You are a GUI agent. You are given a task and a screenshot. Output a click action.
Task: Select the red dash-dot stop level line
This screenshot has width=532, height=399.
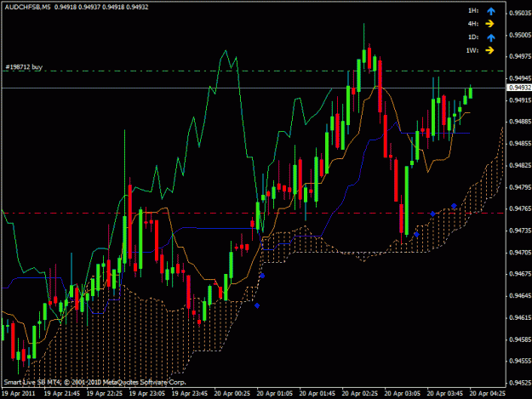(x=253, y=214)
